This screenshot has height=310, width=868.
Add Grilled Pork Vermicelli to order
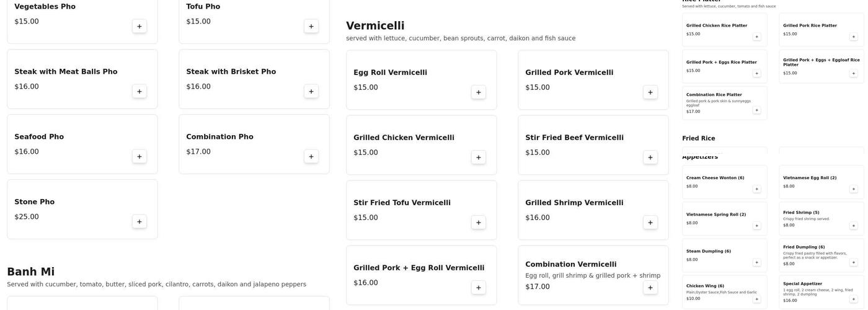tap(650, 92)
